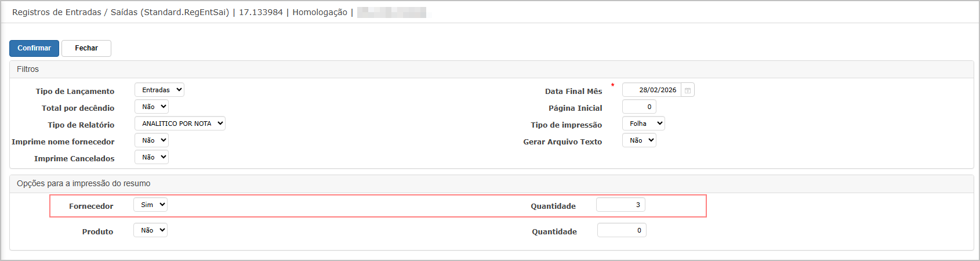
Task: Click the Filtros section header
Action: tap(28, 69)
